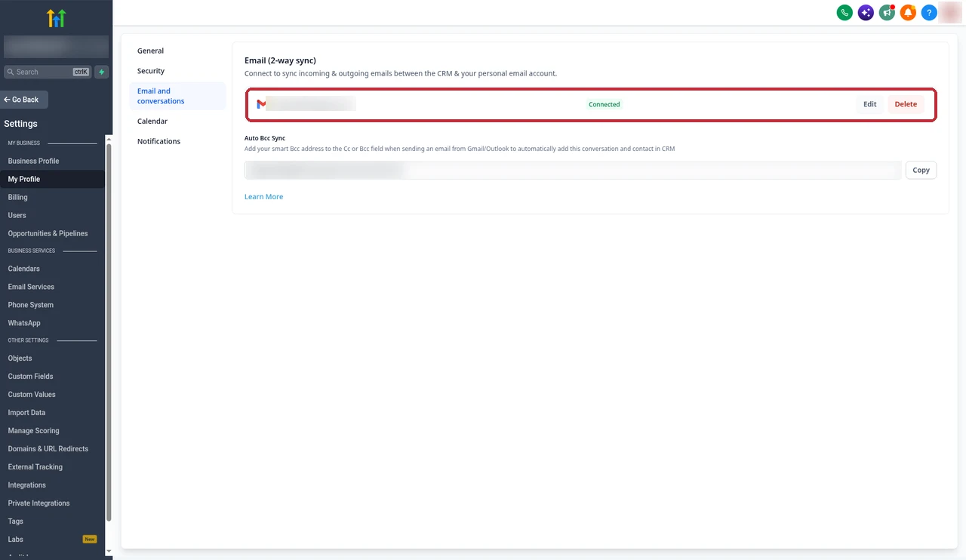
Task: Go Back from Settings
Action: point(24,100)
